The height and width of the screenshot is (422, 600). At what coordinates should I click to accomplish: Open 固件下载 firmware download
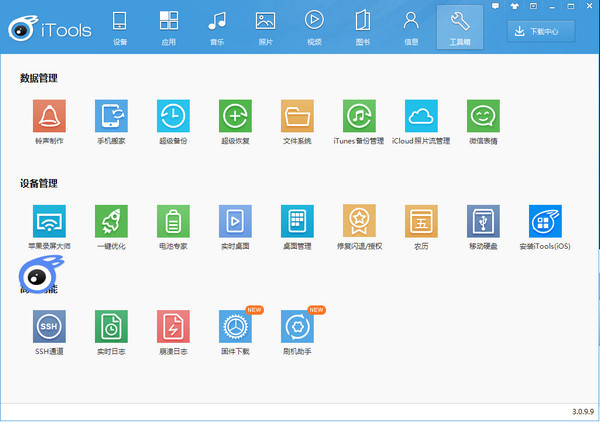(x=235, y=326)
